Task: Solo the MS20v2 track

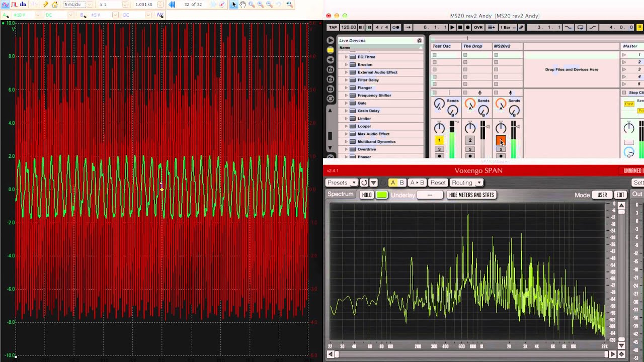Action: click(501, 149)
